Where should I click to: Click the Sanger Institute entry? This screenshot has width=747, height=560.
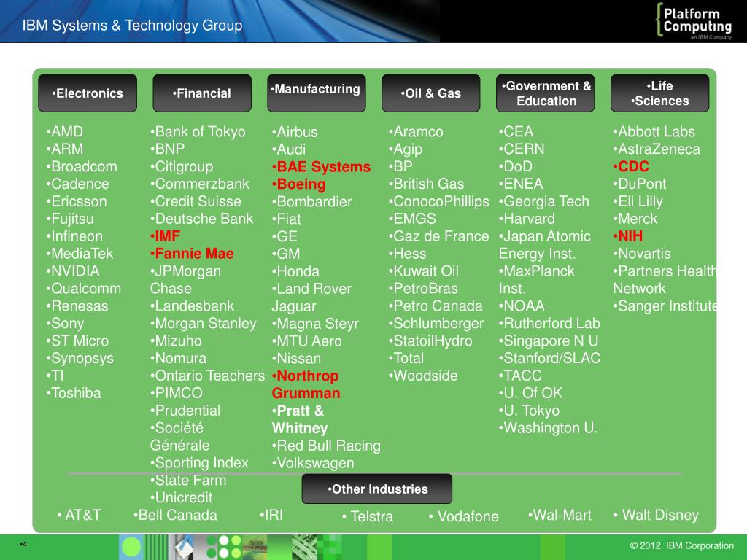[x=665, y=306]
